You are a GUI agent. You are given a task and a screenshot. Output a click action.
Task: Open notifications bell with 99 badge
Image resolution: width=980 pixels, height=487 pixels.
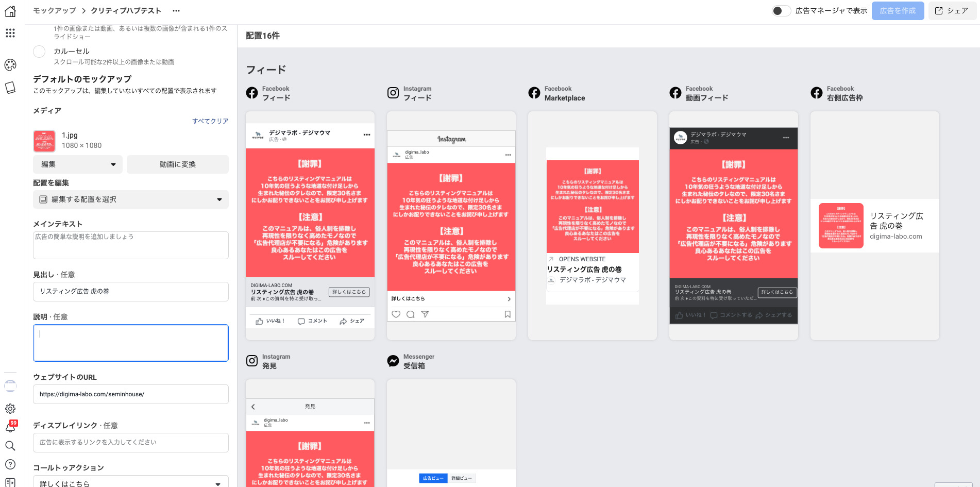(10, 427)
